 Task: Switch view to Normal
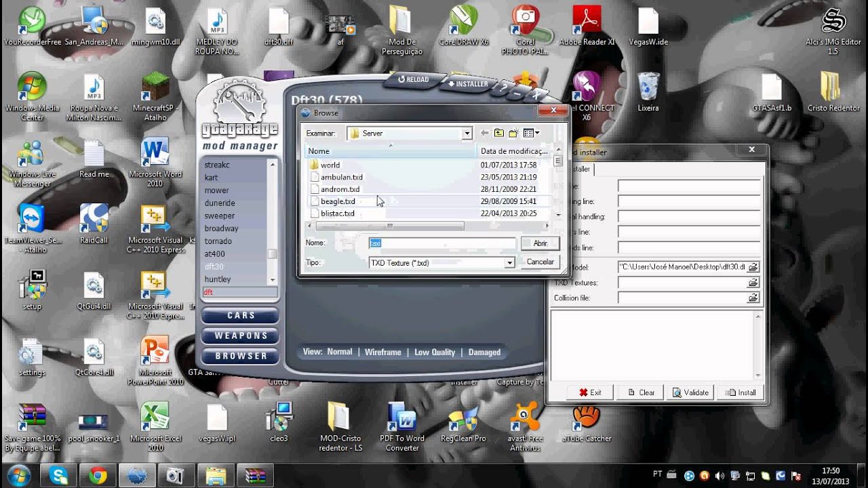point(340,352)
